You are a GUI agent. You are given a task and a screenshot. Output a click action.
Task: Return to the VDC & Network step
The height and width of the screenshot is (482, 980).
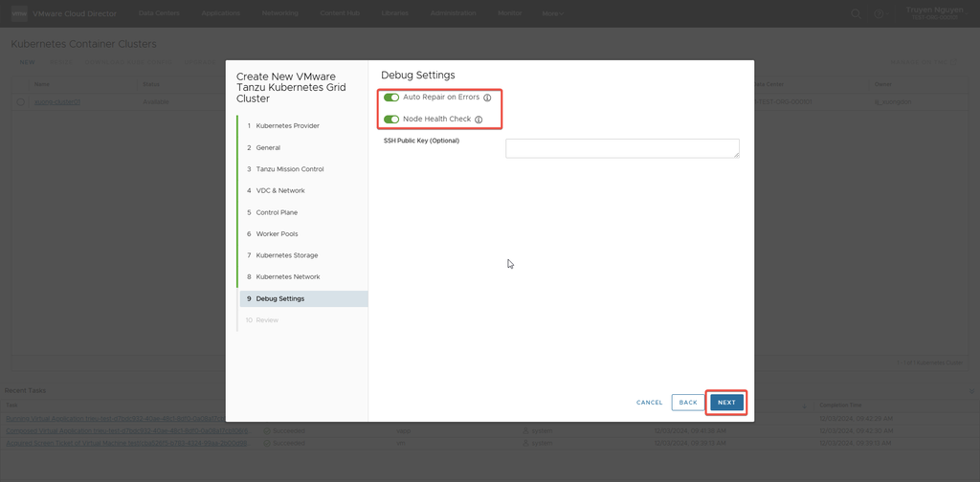279,191
